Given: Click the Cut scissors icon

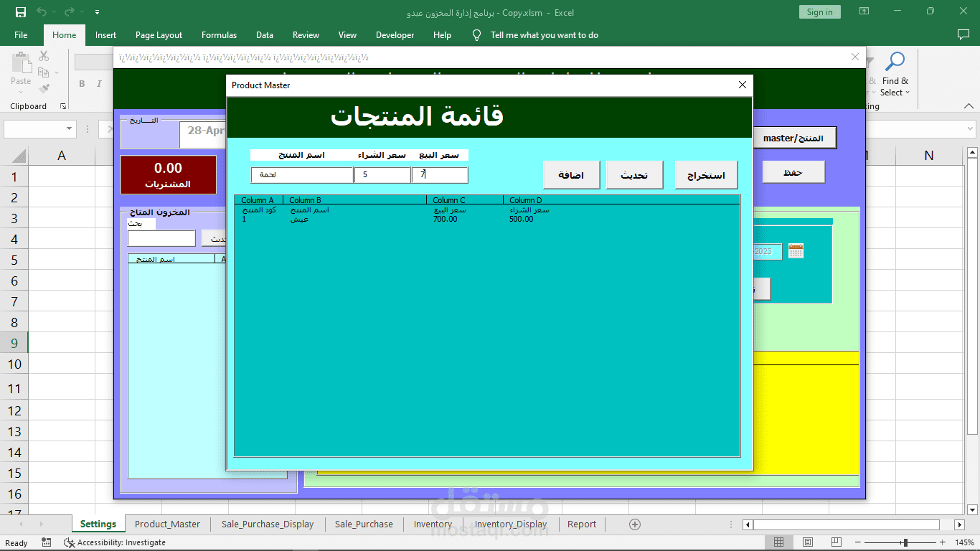Looking at the screenshot, I should [44, 56].
